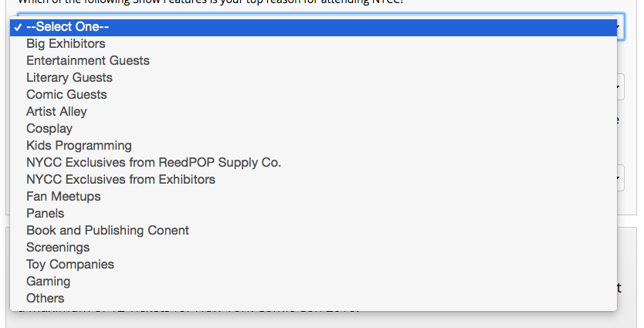Choose Gaming from the dropdown
The width and height of the screenshot is (644, 328).
[x=314, y=281]
